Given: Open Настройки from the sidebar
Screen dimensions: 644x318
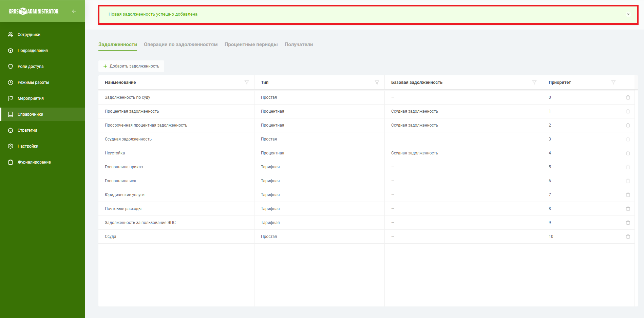Looking at the screenshot, I should (42, 146).
